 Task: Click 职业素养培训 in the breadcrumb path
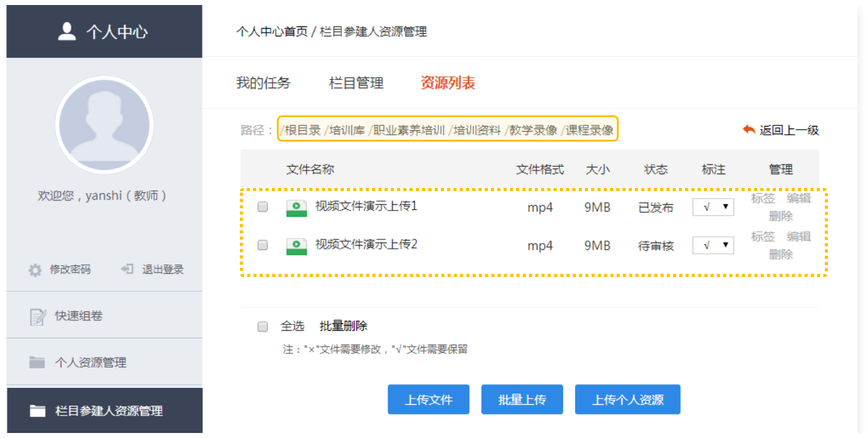click(408, 130)
